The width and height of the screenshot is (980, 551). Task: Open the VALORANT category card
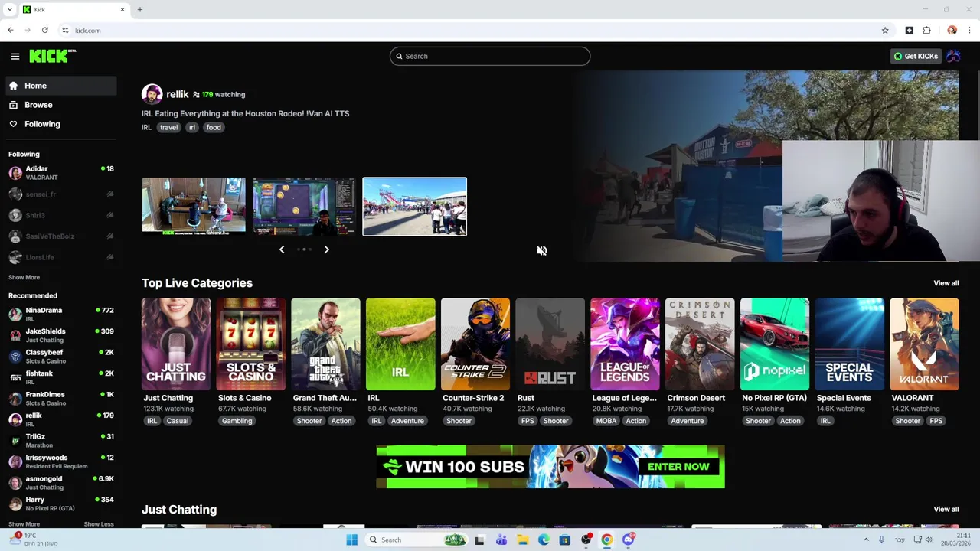pos(924,344)
